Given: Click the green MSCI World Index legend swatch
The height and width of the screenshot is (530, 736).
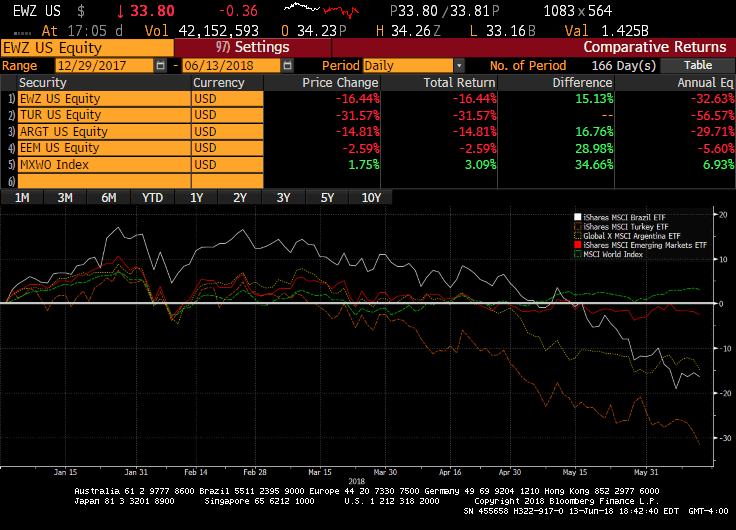Looking at the screenshot, I should point(578,254).
